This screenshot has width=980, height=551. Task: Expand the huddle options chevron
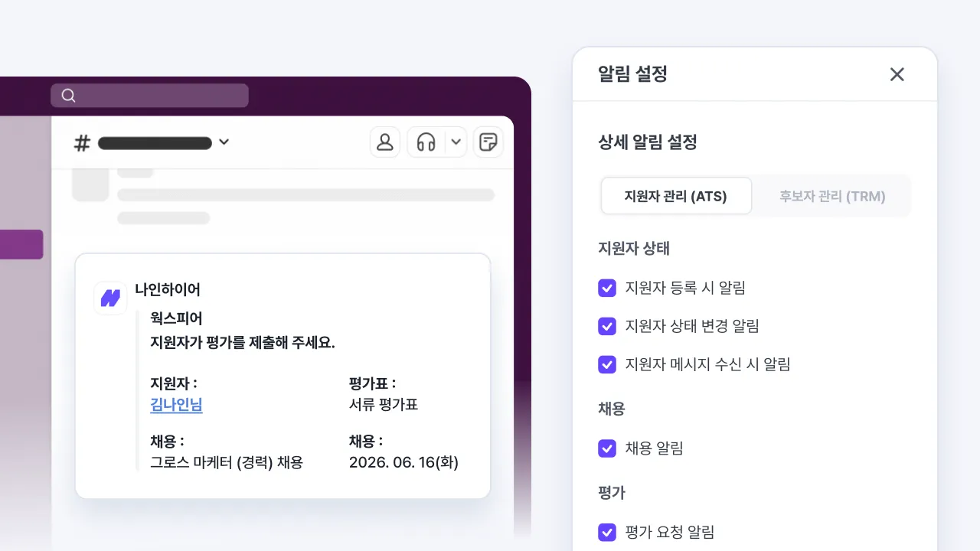point(456,142)
